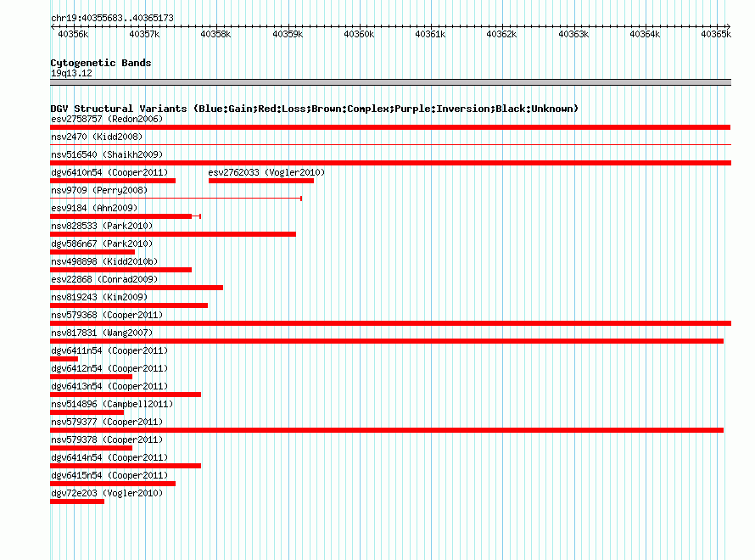Select the nsv2470 (Kidd2008) variant label
This screenshot has height=560, width=755.
point(97,137)
